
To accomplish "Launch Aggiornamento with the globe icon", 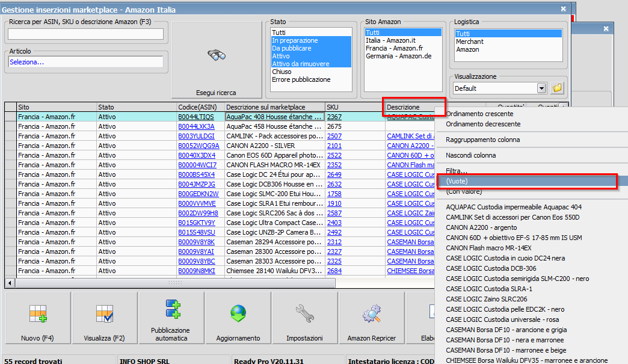I will (238, 318).
